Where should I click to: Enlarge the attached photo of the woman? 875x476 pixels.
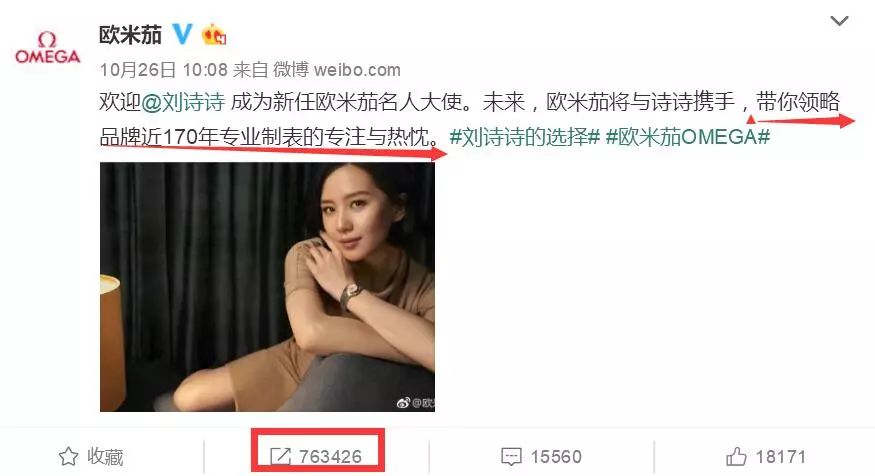coord(267,287)
